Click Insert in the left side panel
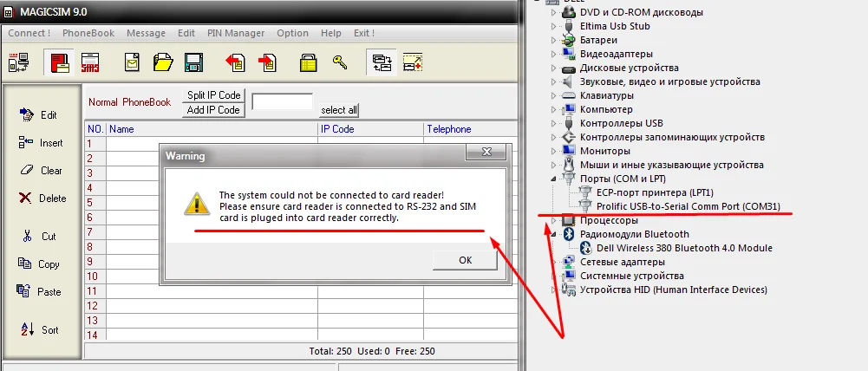 [x=41, y=143]
